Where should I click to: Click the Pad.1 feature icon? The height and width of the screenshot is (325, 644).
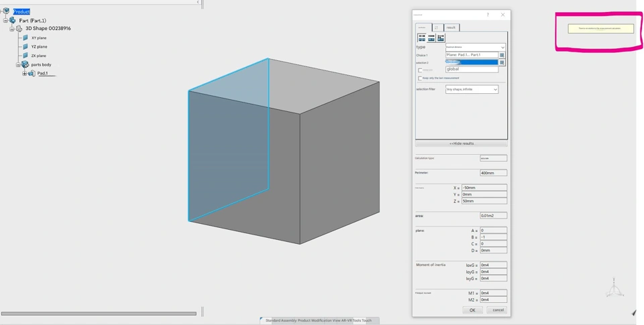32,74
